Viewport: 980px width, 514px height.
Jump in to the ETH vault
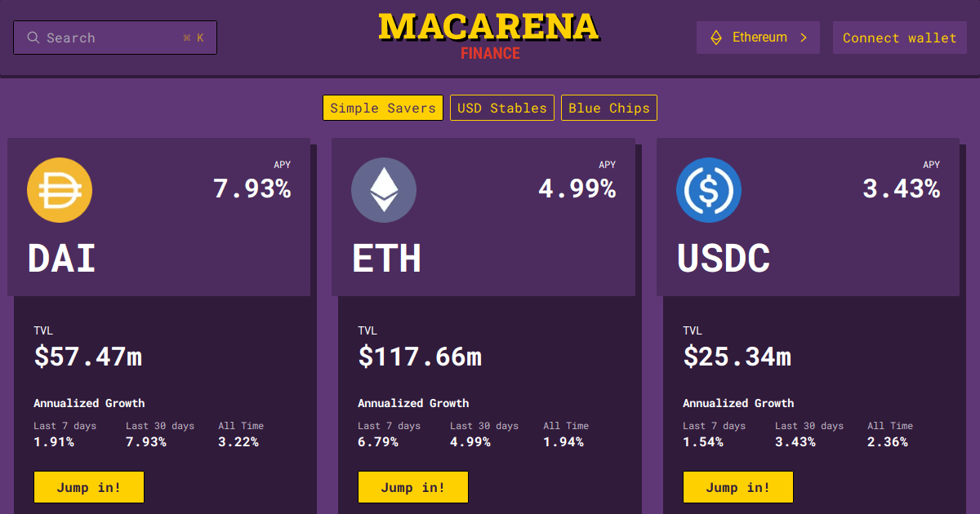(x=412, y=486)
